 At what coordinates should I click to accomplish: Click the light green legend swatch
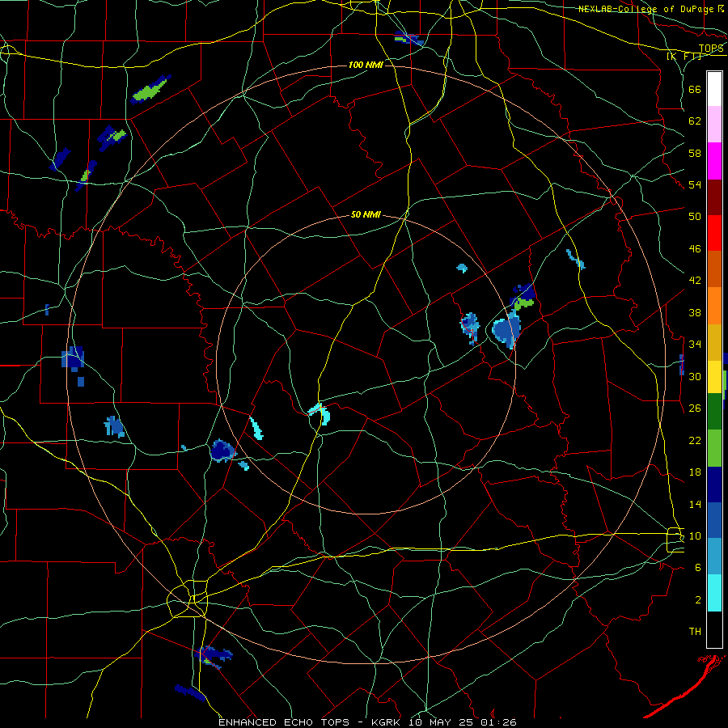[x=714, y=448]
